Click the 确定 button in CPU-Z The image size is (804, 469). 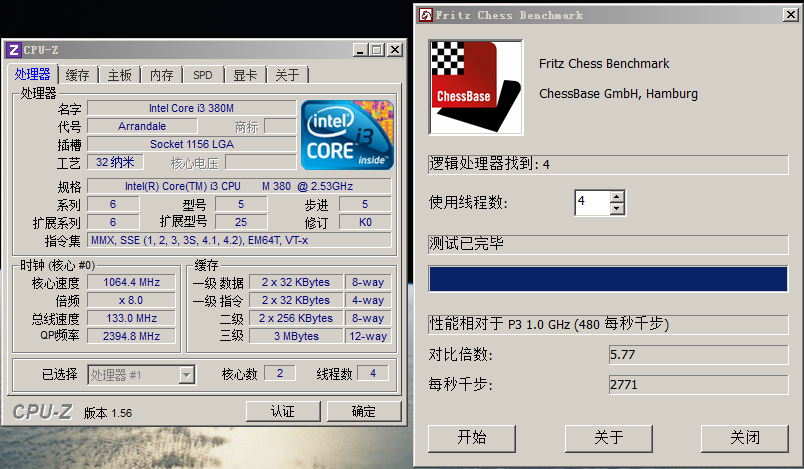[x=364, y=412]
